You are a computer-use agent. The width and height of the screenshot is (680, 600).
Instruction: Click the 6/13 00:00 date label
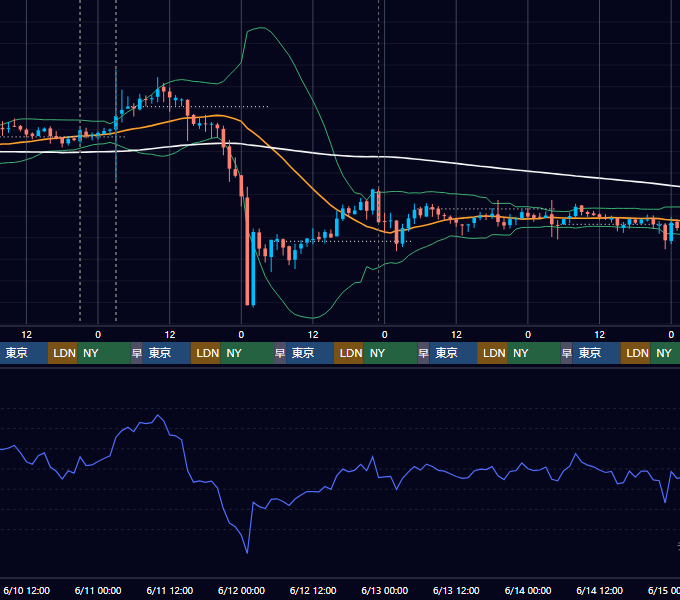385,590
